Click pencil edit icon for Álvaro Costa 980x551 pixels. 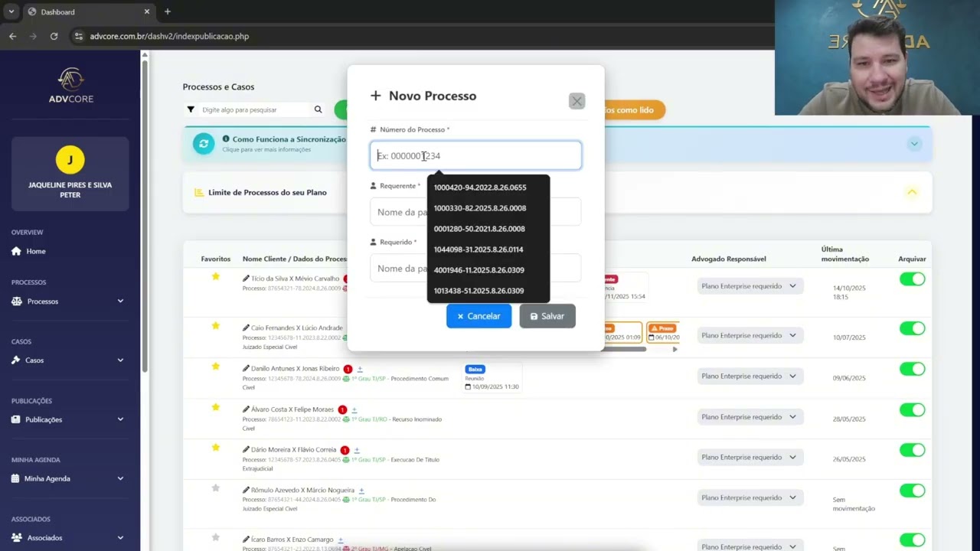click(246, 409)
